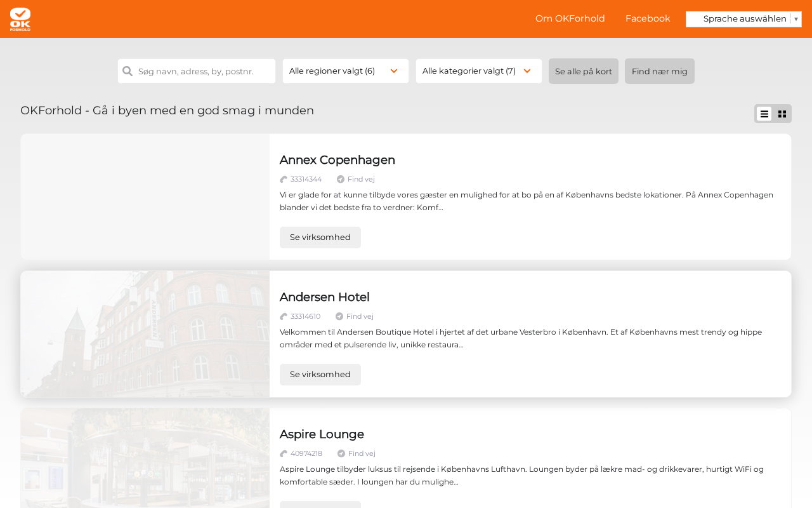Click phone icon for Aspire Lounge
Image resolution: width=812 pixels, height=508 pixels.
point(284,453)
